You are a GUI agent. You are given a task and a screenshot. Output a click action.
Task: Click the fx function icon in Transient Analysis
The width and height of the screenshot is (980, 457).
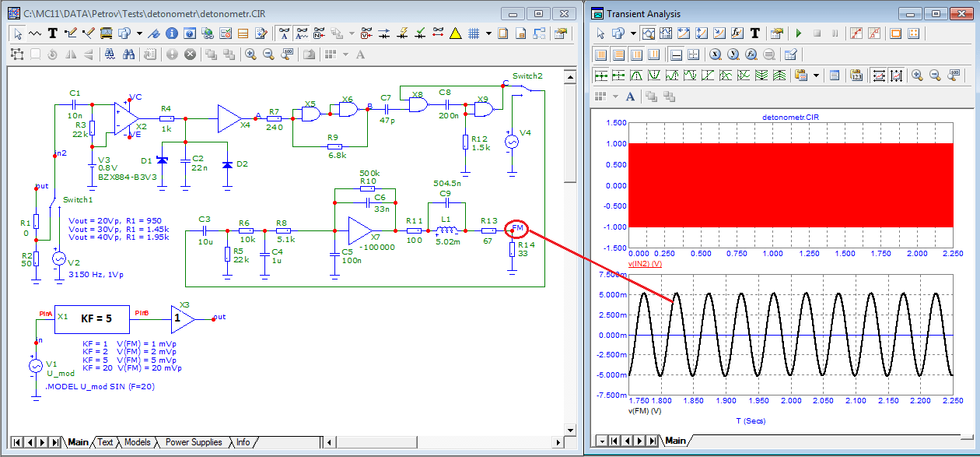(x=737, y=33)
